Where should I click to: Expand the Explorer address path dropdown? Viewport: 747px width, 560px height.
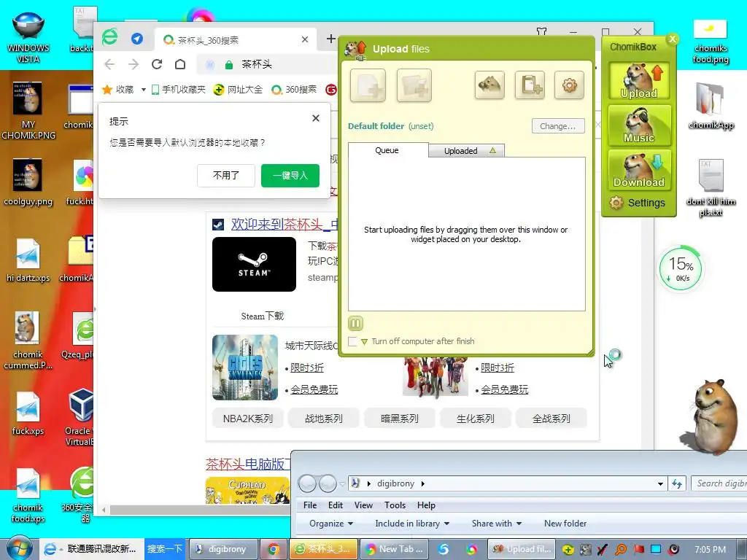660,484
